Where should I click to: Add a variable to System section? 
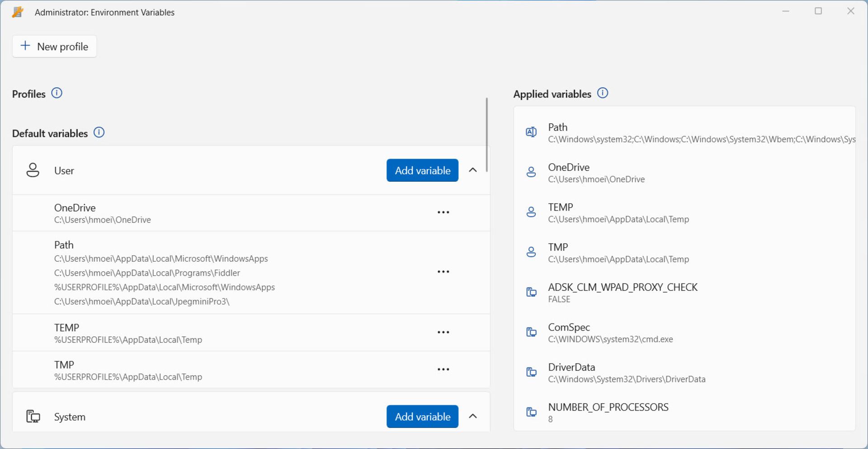422,416
